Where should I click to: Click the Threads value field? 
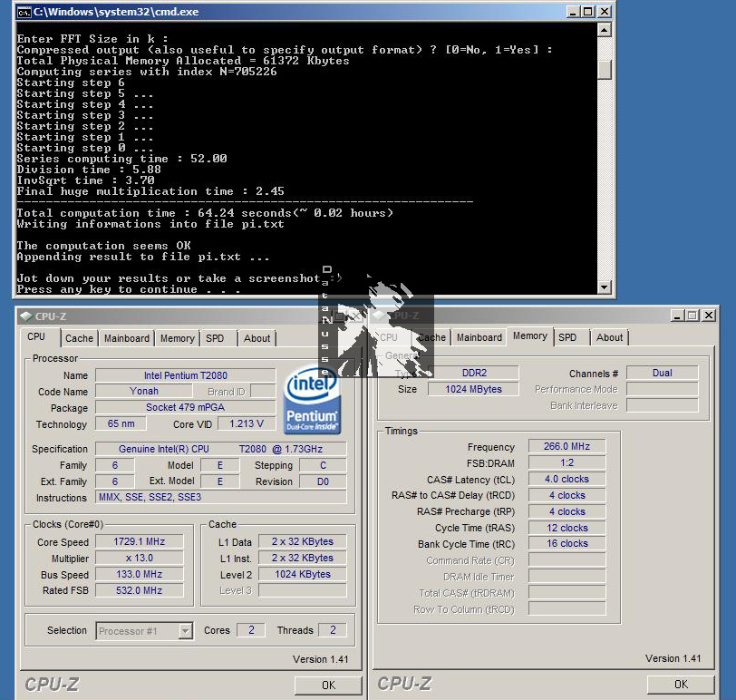(333, 630)
